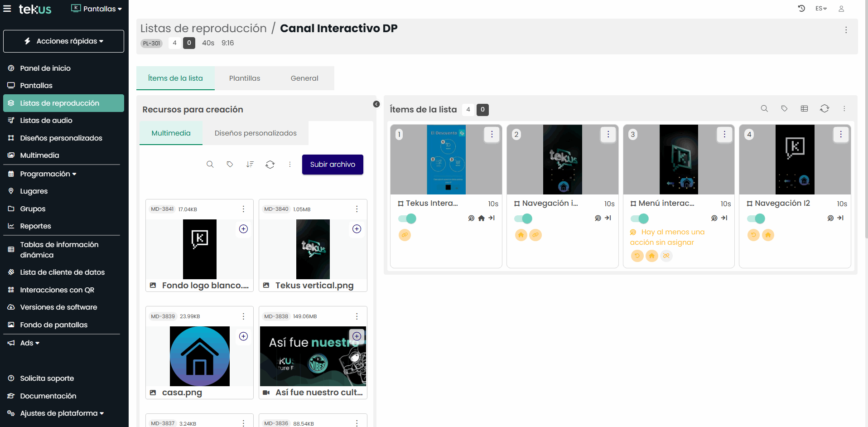Toggle the switch on Menú interac item
Screen dimensions: 868x427
[639, 218]
